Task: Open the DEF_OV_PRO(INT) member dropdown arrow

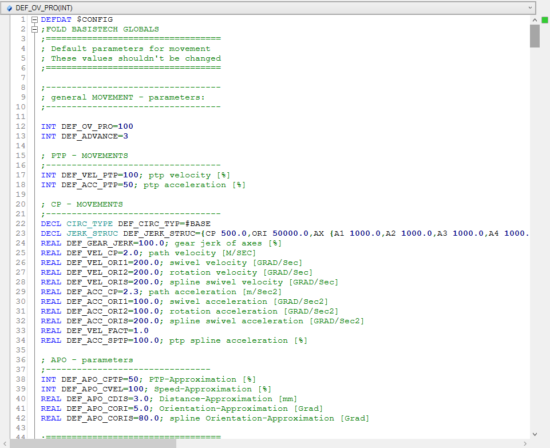Action: (x=530, y=8)
